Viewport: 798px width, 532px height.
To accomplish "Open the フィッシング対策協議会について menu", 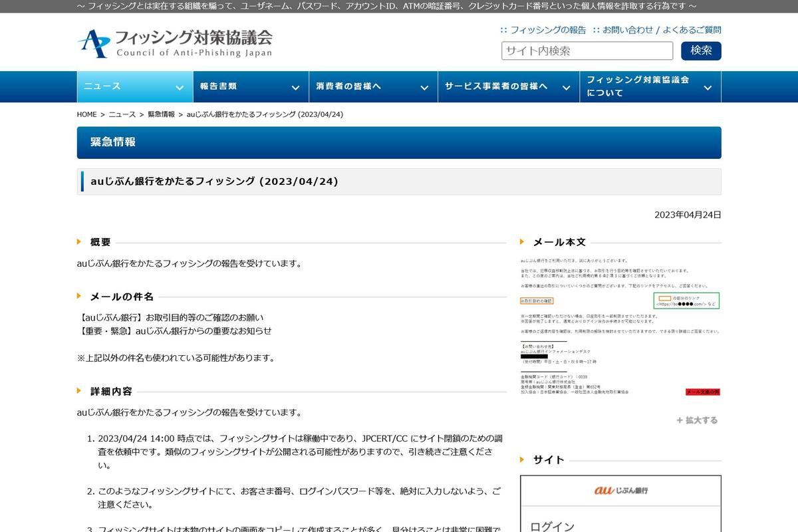I will tap(650, 86).
